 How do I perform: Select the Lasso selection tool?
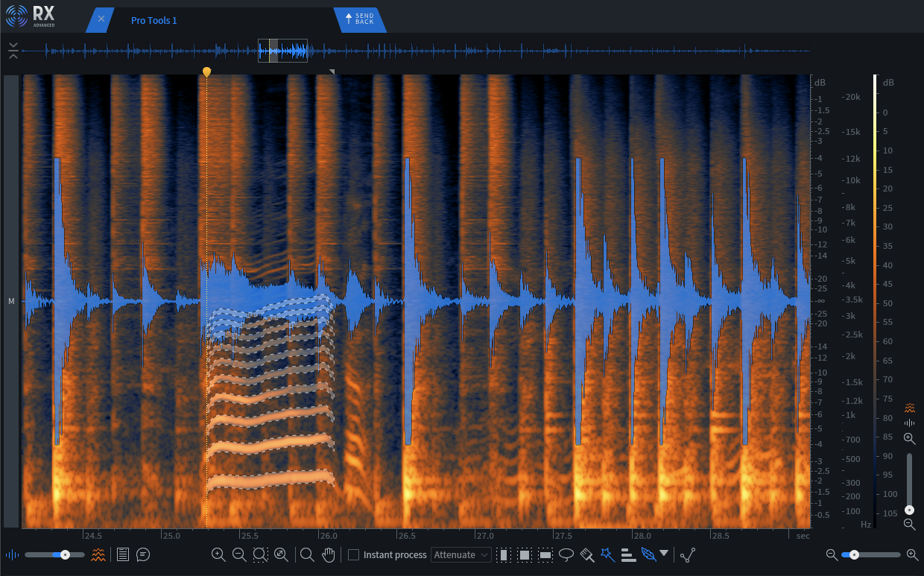(x=566, y=554)
